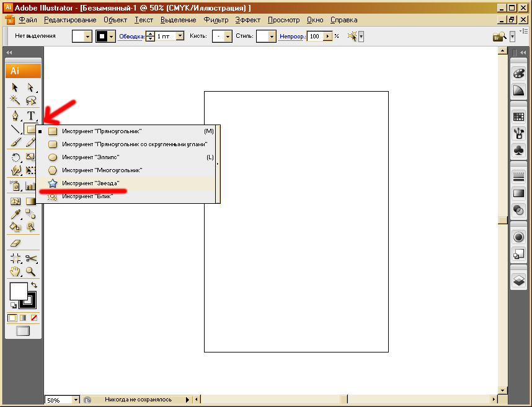This screenshot has height=407, width=532.
Task: Open the Brushes panel
Action: point(518,134)
